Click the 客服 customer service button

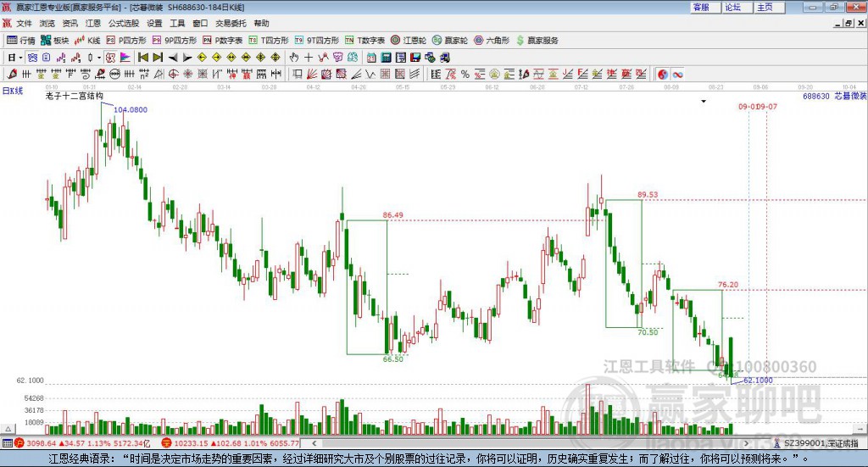click(701, 7)
